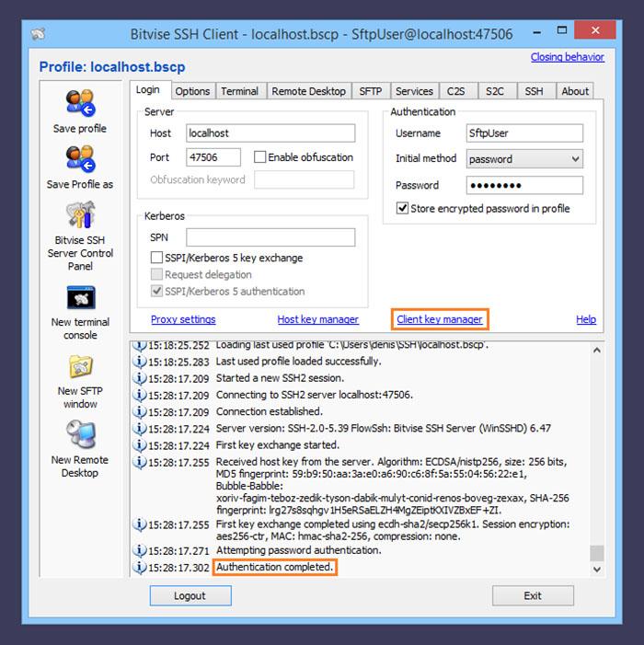Minimize the Bitvise SSH Client window

(537, 31)
